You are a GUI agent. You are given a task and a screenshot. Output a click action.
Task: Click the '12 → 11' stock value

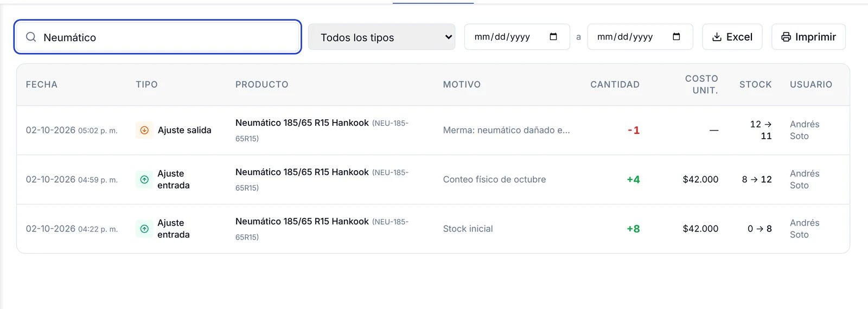click(761, 130)
